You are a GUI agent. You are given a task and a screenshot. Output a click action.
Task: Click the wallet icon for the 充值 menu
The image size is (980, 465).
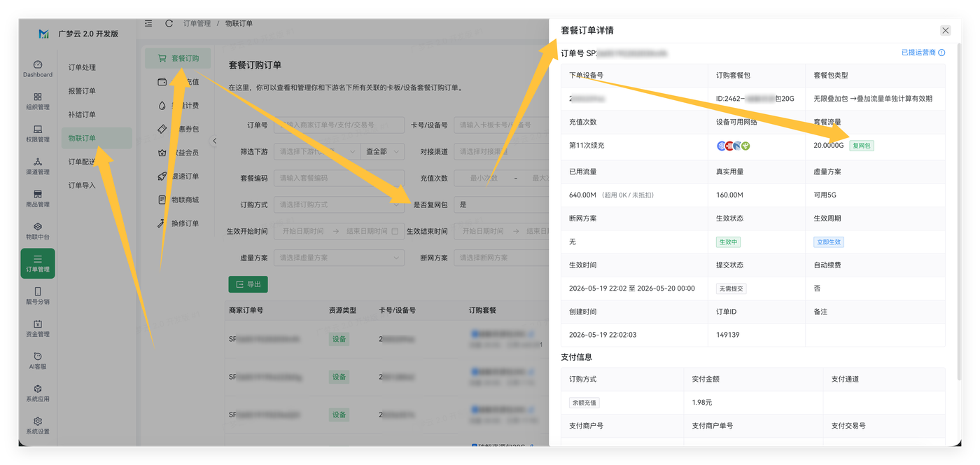pyautogui.click(x=162, y=82)
